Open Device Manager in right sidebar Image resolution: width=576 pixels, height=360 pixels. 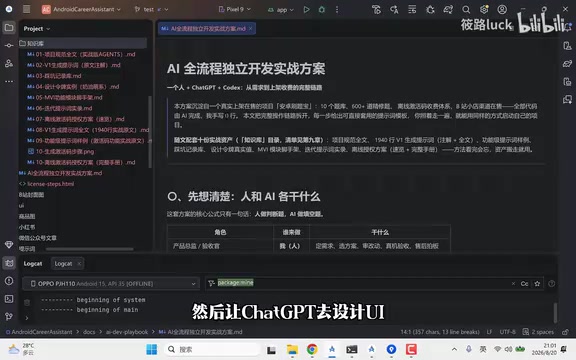(x=567, y=46)
